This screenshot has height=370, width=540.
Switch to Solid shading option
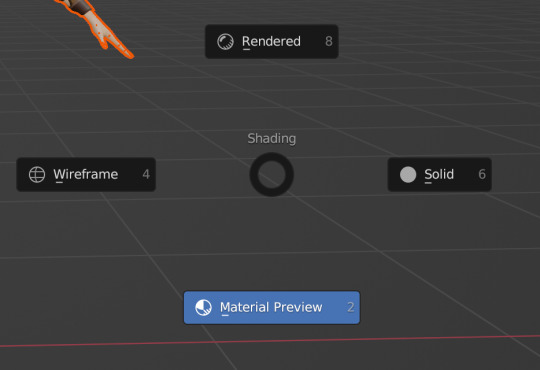point(439,174)
